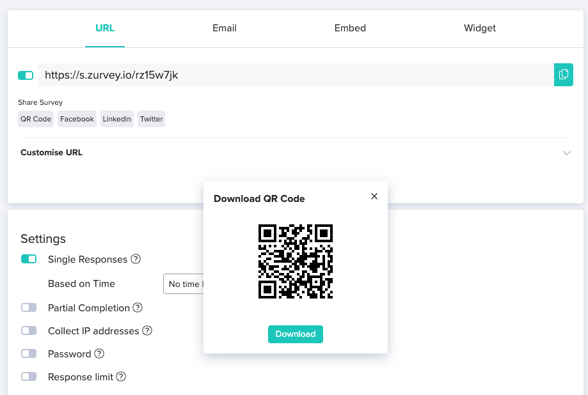The width and height of the screenshot is (588, 395).
Task: Share survey on Facebook
Action: point(77,119)
